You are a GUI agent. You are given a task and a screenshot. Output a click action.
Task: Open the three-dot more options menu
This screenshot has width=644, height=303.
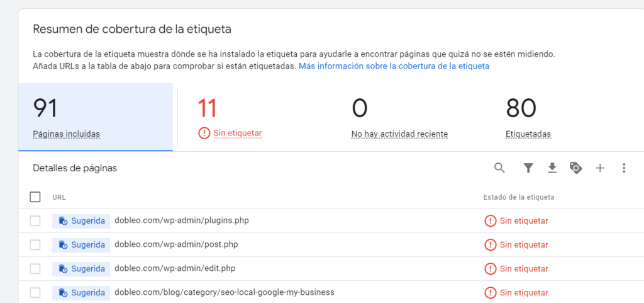tap(624, 168)
